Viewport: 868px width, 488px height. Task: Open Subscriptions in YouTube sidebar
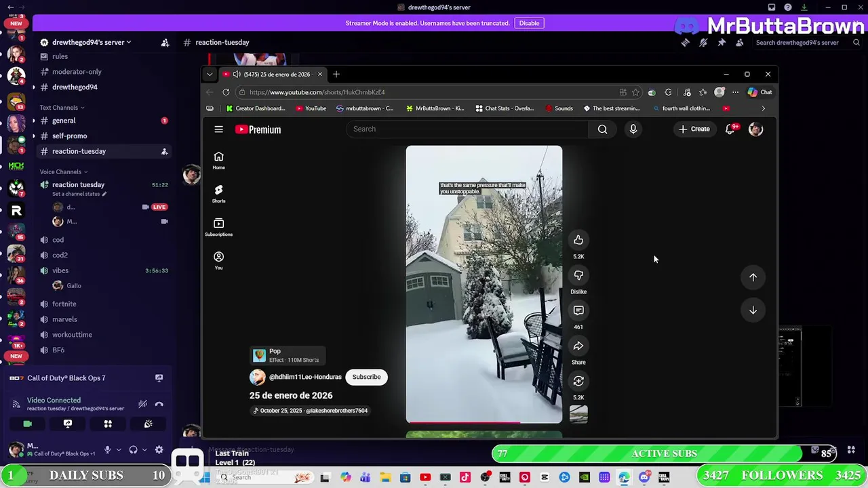pos(218,227)
